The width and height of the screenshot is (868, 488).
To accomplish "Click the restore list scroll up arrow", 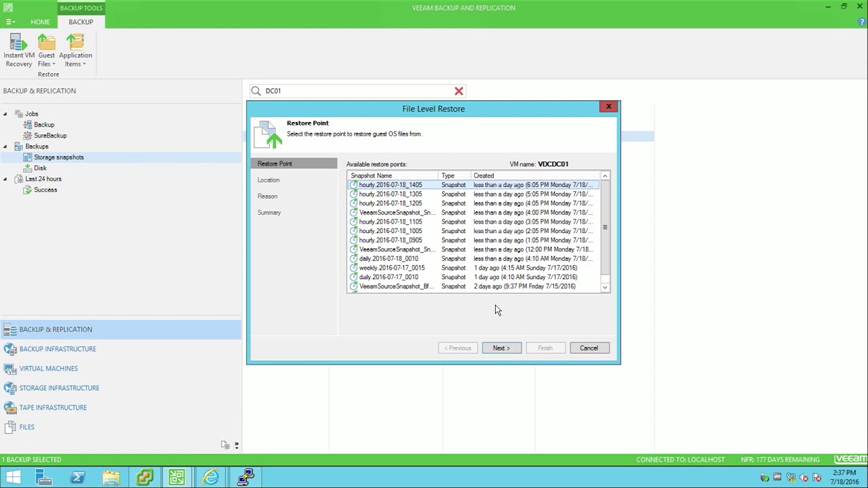I will click(x=605, y=176).
